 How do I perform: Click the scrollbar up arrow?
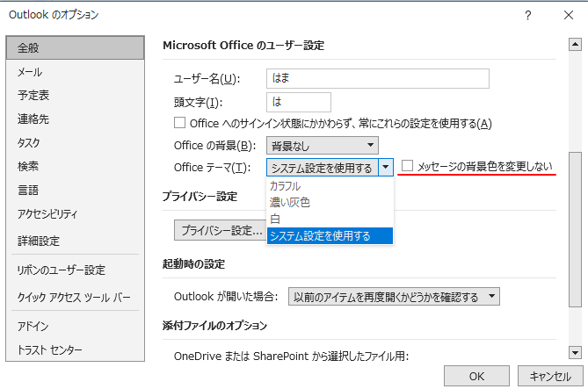click(x=575, y=44)
